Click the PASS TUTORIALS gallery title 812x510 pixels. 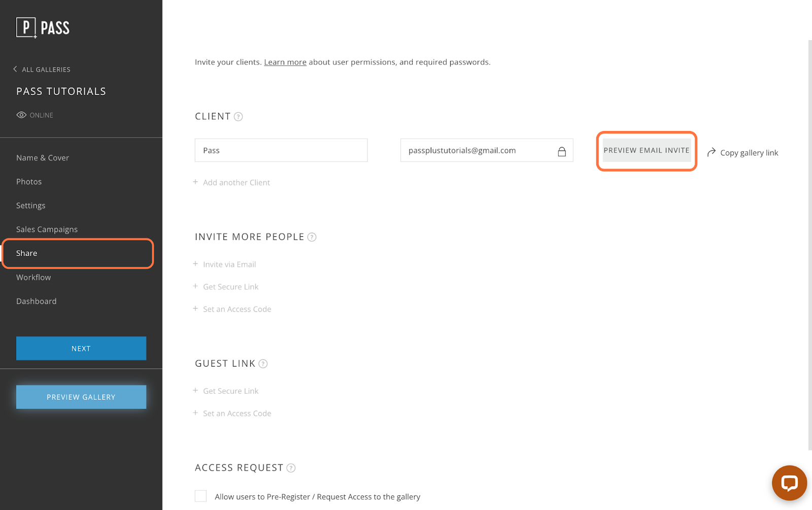61,91
